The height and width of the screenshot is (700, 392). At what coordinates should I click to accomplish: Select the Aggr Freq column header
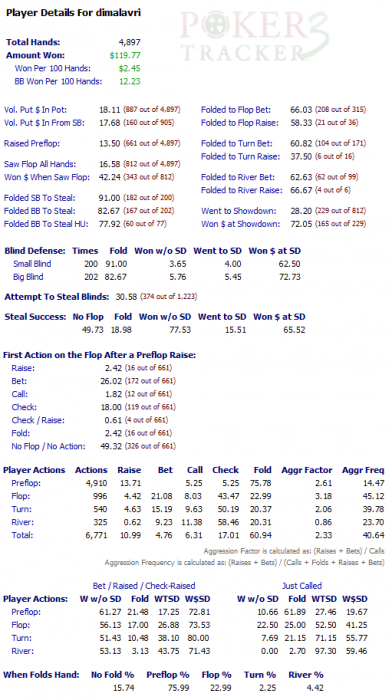(x=363, y=470)
